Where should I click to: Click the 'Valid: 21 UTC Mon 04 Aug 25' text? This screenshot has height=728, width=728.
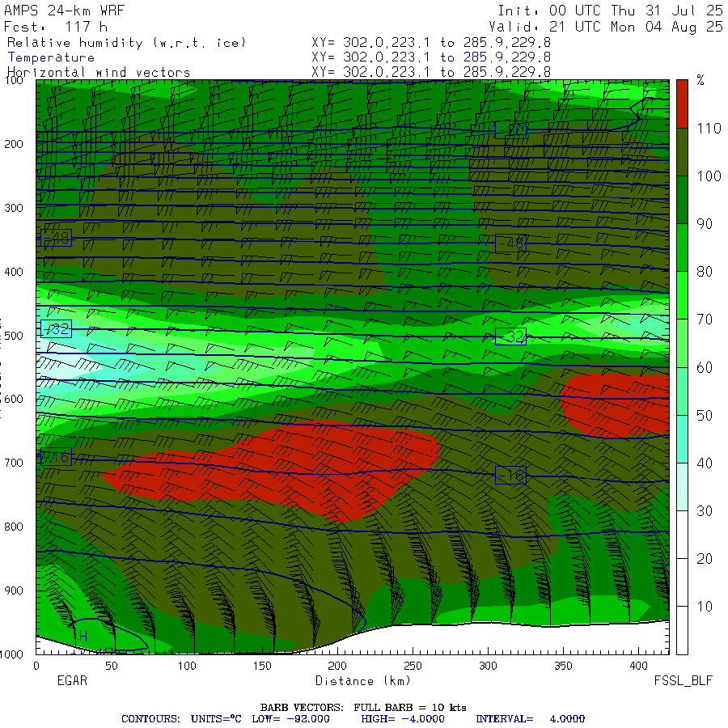[x=605, y=27]
